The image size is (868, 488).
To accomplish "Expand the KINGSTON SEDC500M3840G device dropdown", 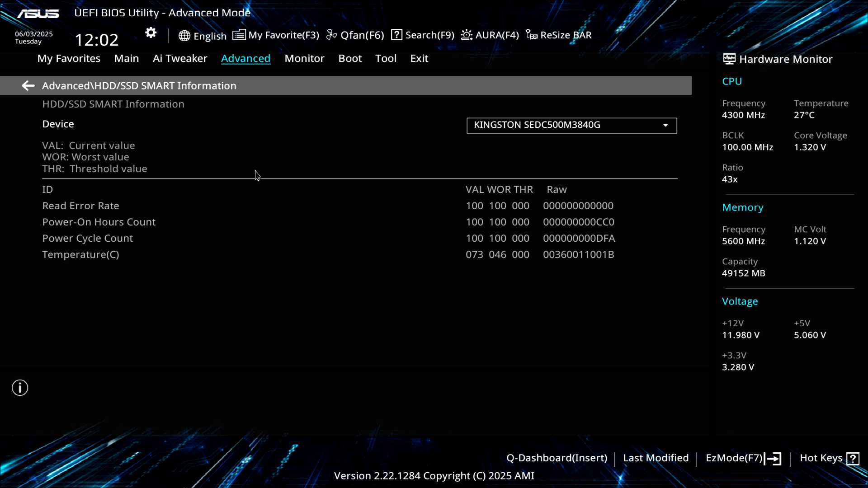I will 571,125.
